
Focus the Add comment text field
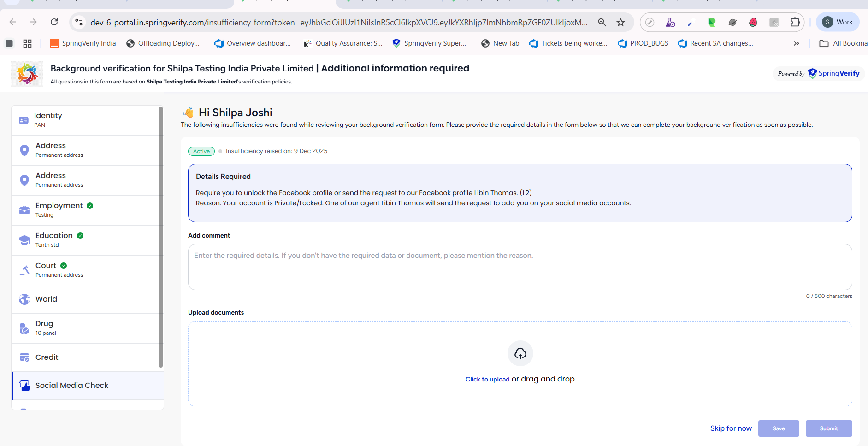[520, 267]
